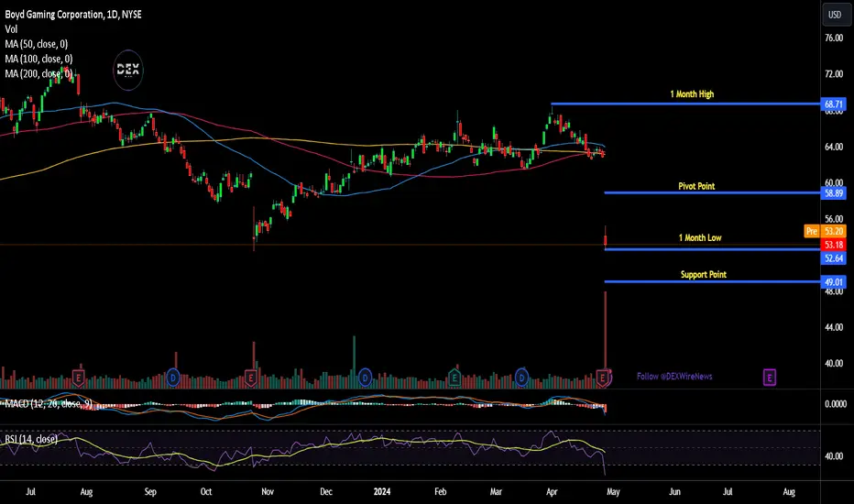Screen dimensions: 854x504
Task: Open the green earnings marker in February
Action: point(454,377)
